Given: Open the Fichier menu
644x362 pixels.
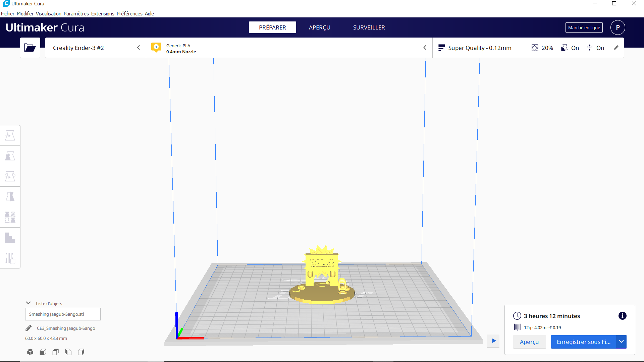Looking at the screenshot, I should click(8, 14).
